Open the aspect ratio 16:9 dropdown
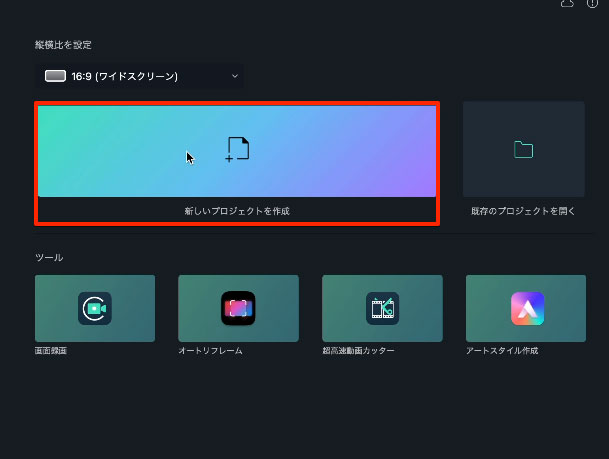The height and width of the screenshot is (459, 609). click(139, 76)
